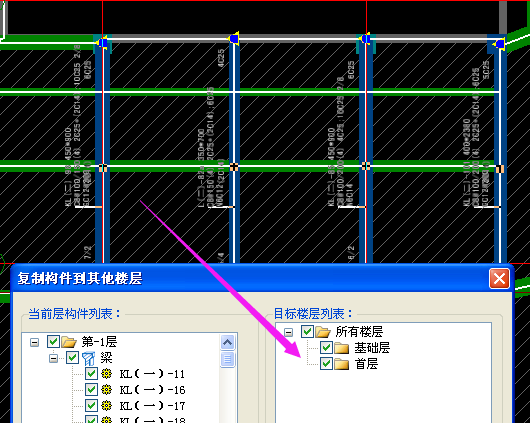Click the gear icon beside KL(一)-16
The height and width of the screenshot is (423, 530).
pyautogui.click(x=106, y=390)
